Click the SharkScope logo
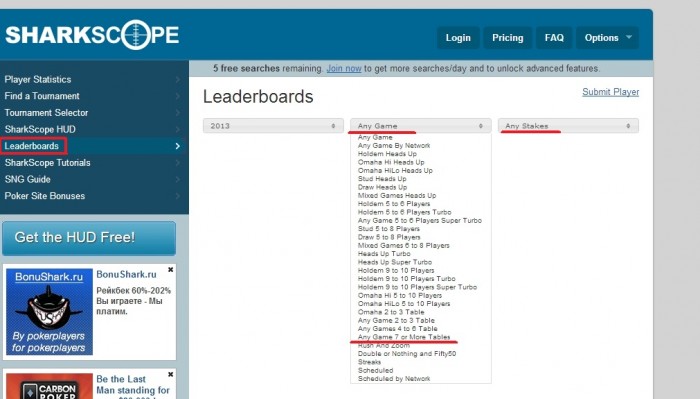 (x=92, y=35)
